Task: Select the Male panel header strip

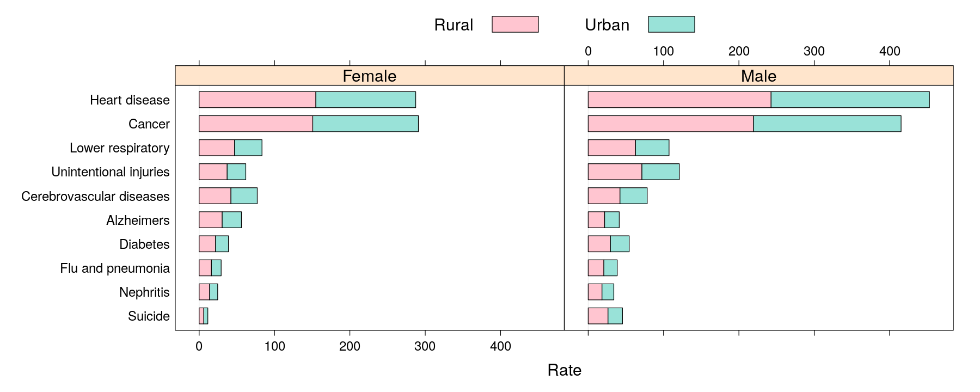Action: pos(758,76)
